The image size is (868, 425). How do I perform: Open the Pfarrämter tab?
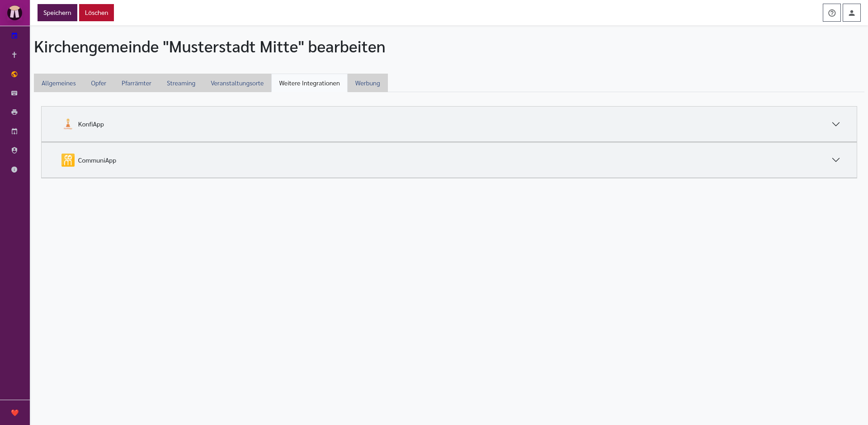[137, 83]
